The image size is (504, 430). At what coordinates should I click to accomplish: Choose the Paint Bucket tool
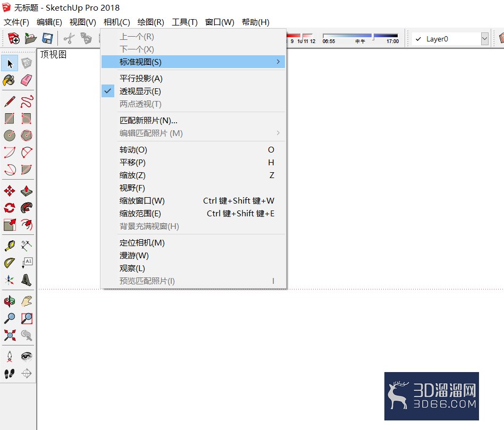(10, 80)
